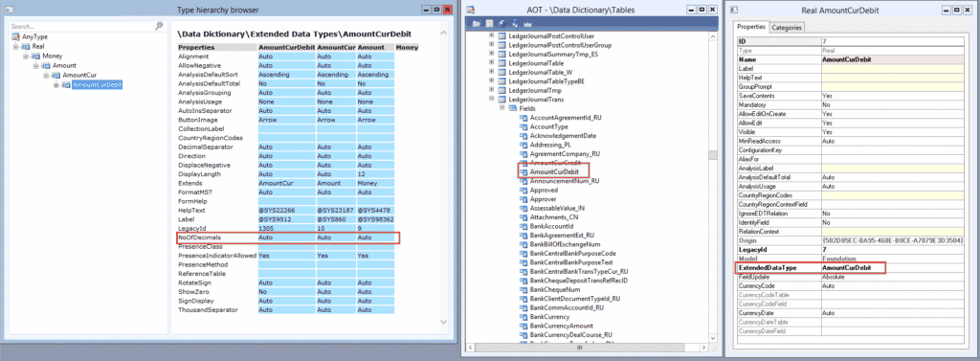
Task: Click the HelpText property value in properties window
Action: (x=893, y=78)
